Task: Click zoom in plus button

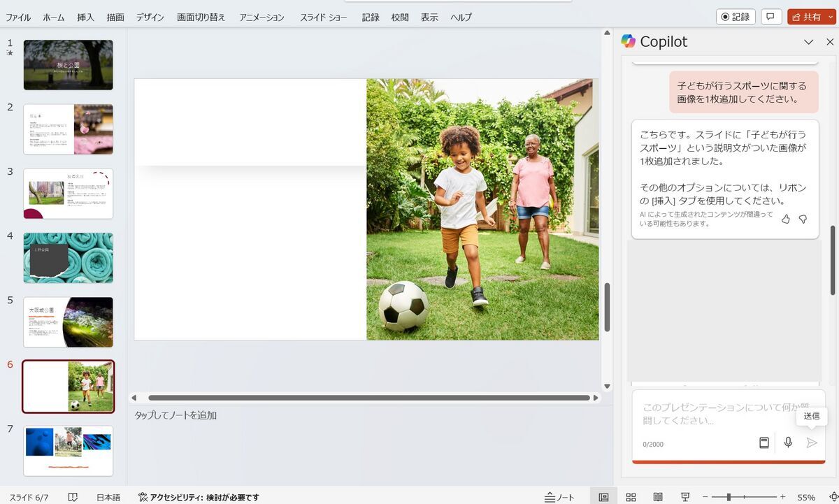Action: tap(782, 497)
